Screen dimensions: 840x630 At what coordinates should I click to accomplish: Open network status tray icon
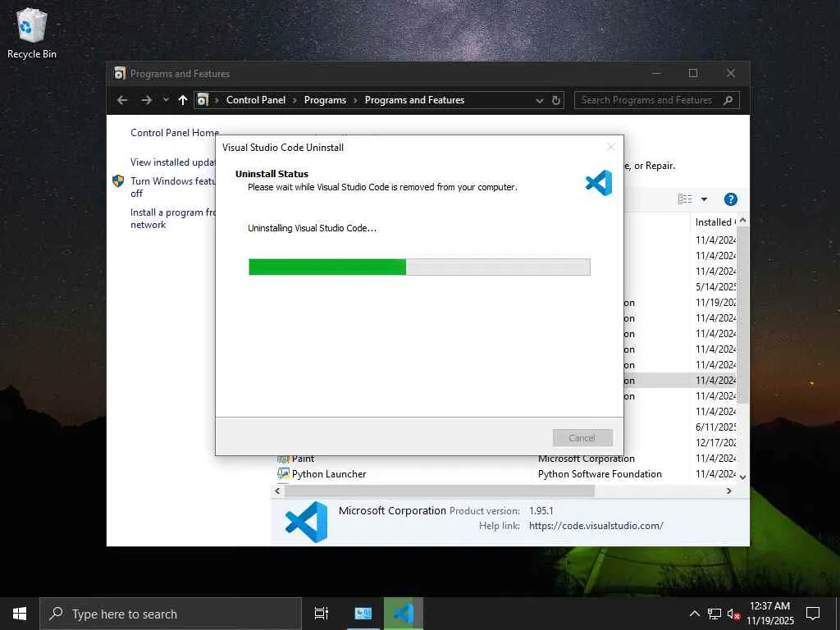714,614
